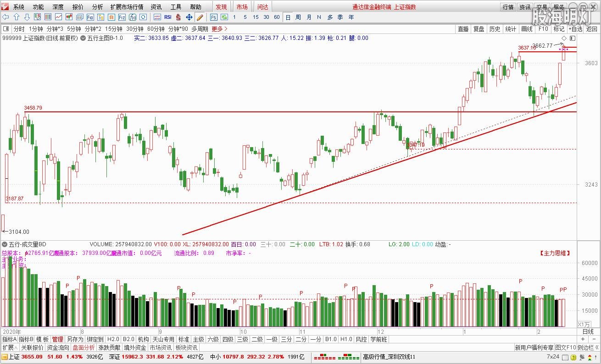Click the up arrow toolbar icon

tap(17, 17)
